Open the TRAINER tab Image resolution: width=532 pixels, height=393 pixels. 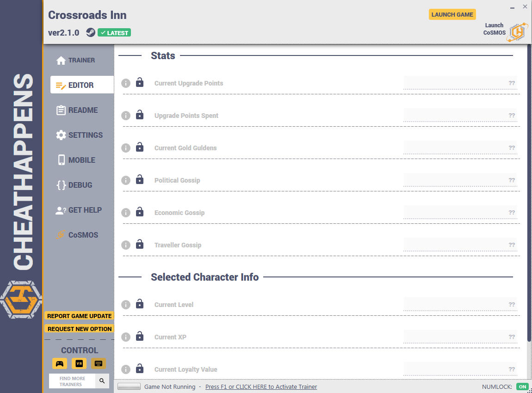coord(76,60)
